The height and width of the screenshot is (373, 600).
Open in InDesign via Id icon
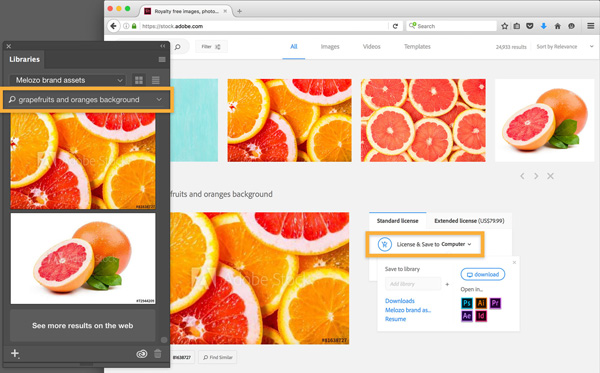tap(481, 316)
